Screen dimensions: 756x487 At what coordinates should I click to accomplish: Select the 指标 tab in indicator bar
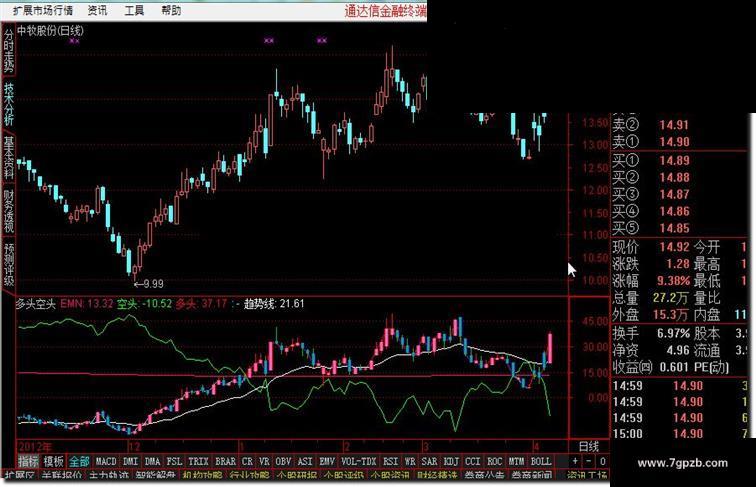pyautogui.click(x=28, y=461)
